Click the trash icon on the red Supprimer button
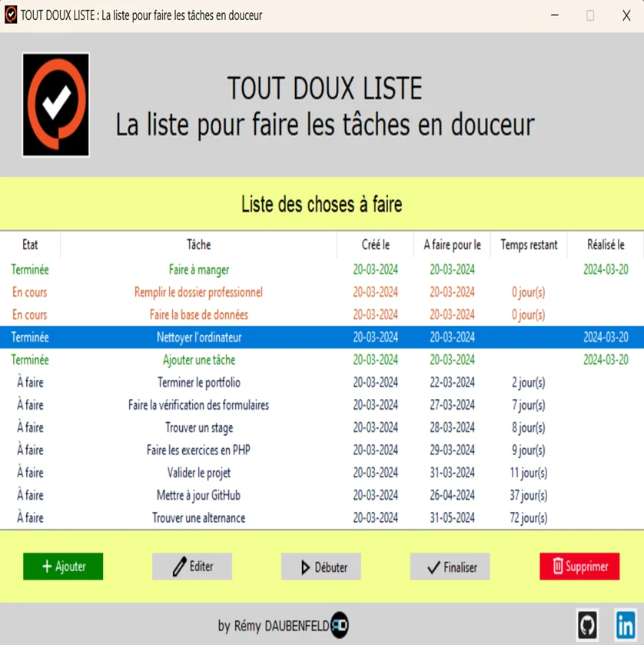Image resolution: width=644 pixels, height=645 pixels. click(558, 567)
